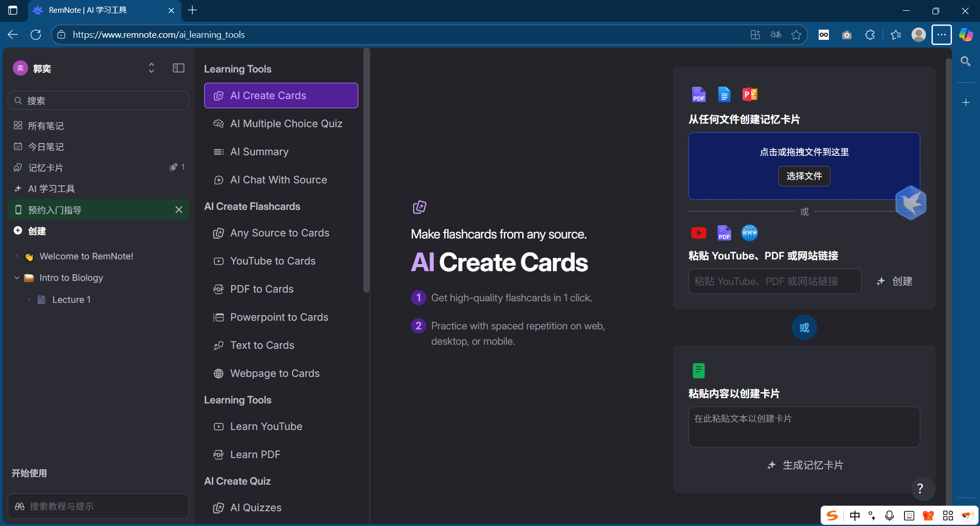The image size is (980, 526).
Task: Click the red YouTube icon
Action: (698, 233)
